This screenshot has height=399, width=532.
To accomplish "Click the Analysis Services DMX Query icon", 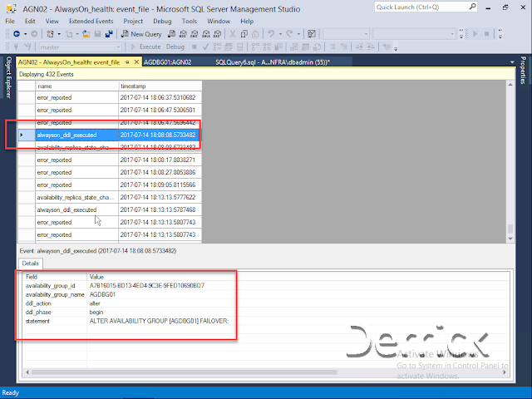I will tap(195, 33).
